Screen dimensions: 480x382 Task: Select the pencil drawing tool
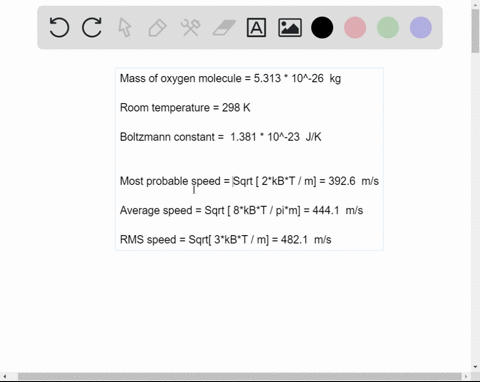click(157, 28)
